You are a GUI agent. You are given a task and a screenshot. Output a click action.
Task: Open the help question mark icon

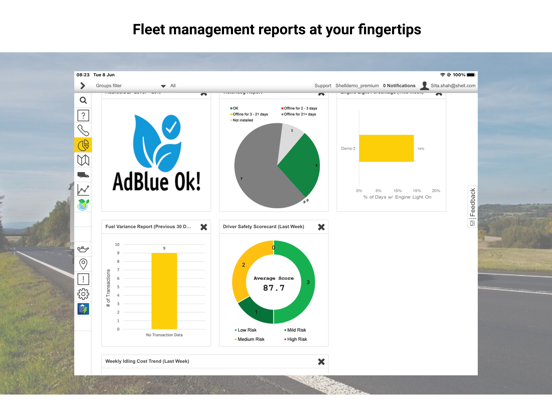point(83,115)
